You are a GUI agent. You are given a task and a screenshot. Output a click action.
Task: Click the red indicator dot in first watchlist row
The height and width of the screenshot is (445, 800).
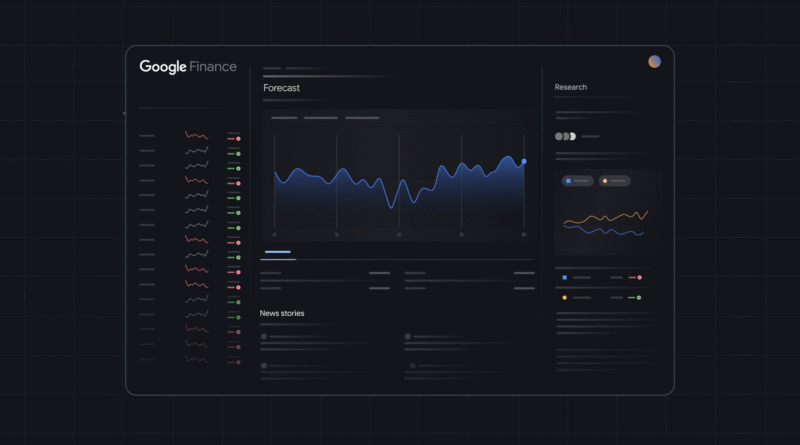point(238,138)
